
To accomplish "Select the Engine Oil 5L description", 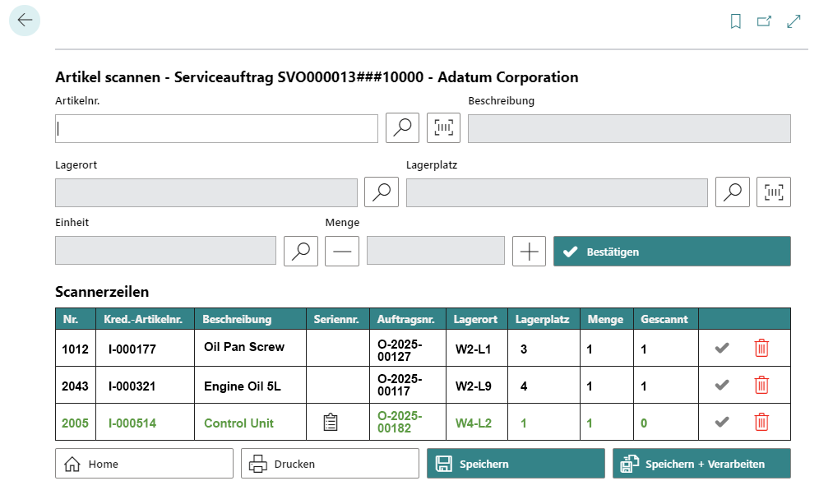I will pos(243,386).
